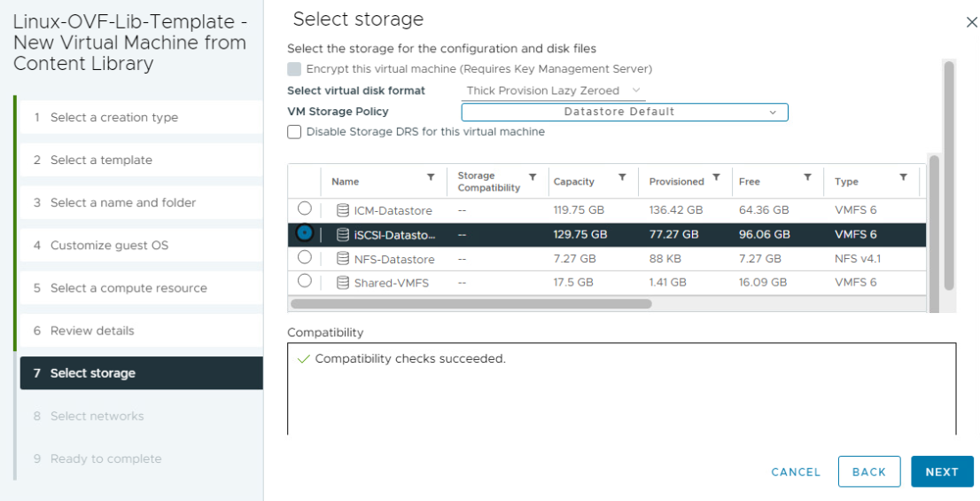
Task: Click the filter icon in Name column
Action: click(431, 177)
